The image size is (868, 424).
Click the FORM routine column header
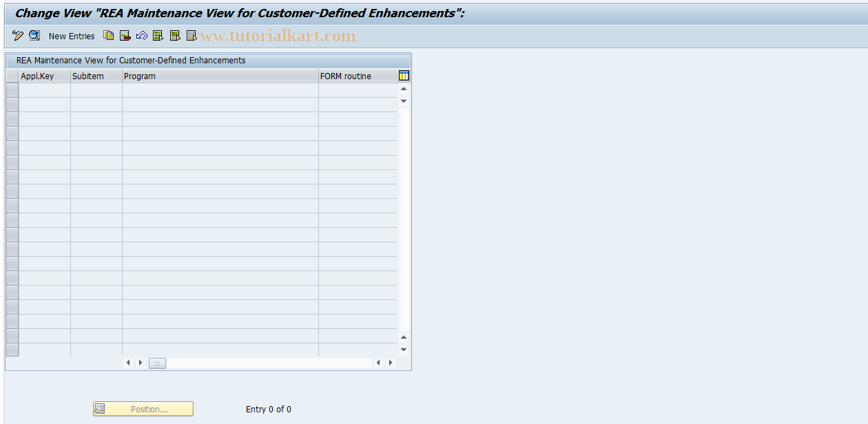click(x=358, y=76)
